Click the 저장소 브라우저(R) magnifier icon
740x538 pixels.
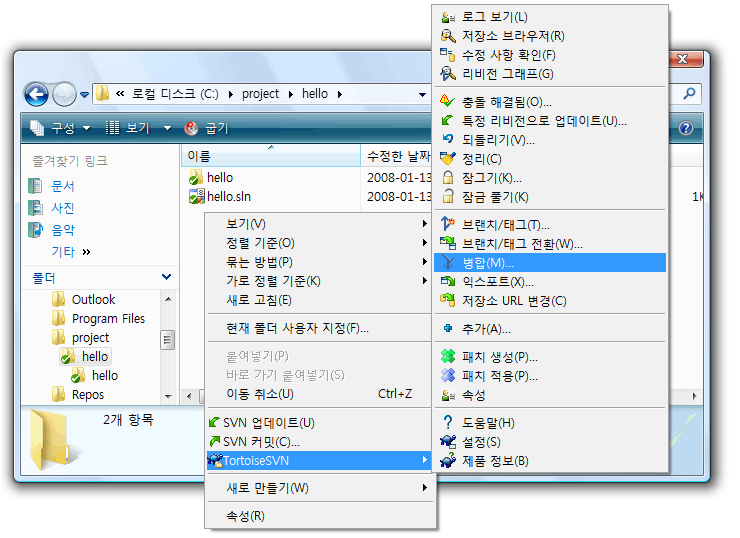447,36
